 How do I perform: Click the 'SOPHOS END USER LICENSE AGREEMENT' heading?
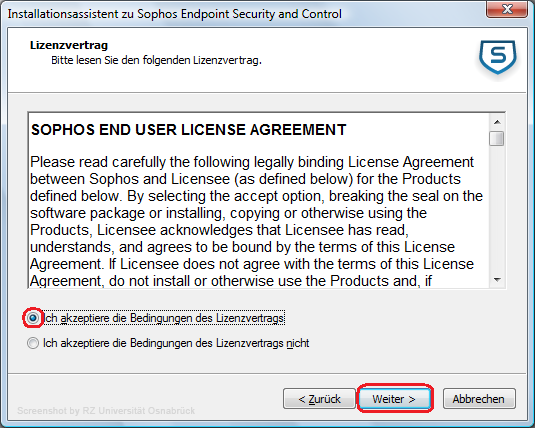click(189, 130)
